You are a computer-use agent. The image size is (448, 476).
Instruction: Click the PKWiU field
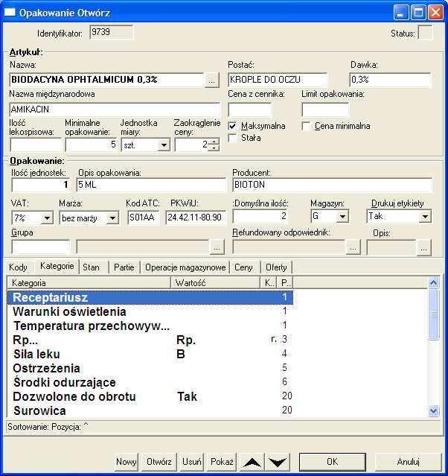[x=196, y=218]
